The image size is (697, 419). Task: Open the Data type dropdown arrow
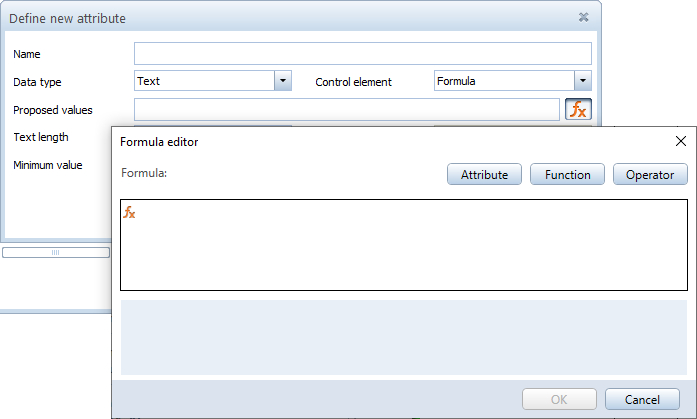click(x=283, y=82)
